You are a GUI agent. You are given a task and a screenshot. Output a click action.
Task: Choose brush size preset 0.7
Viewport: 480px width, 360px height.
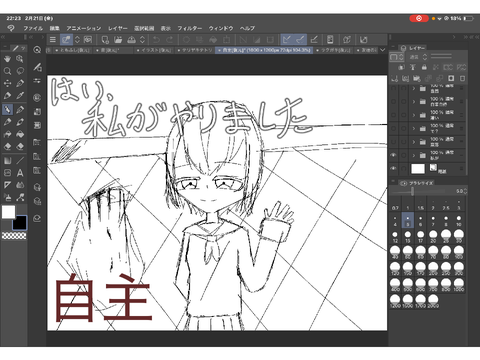(395, 205)
